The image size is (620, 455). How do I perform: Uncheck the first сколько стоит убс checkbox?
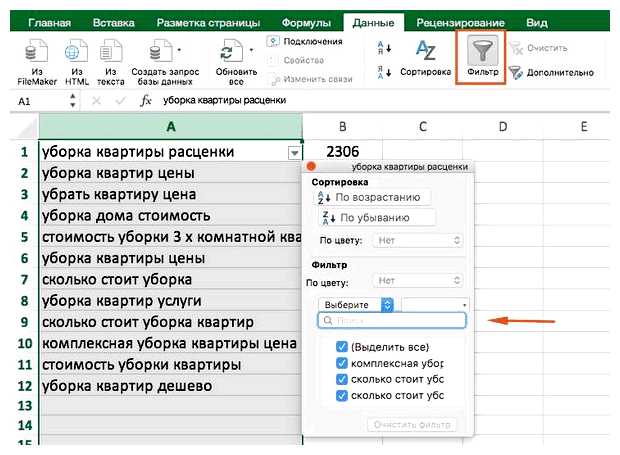click(x=341, y=379)
